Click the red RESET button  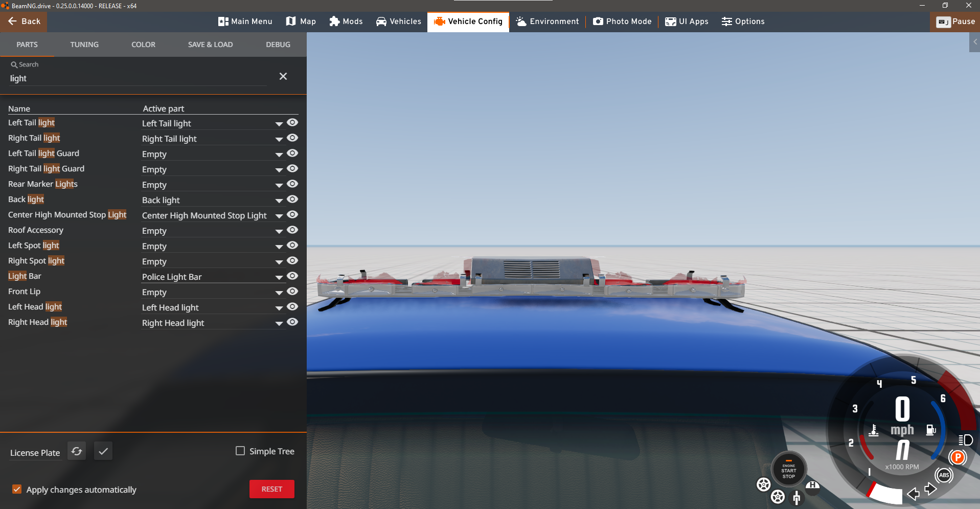pos(272,489)
